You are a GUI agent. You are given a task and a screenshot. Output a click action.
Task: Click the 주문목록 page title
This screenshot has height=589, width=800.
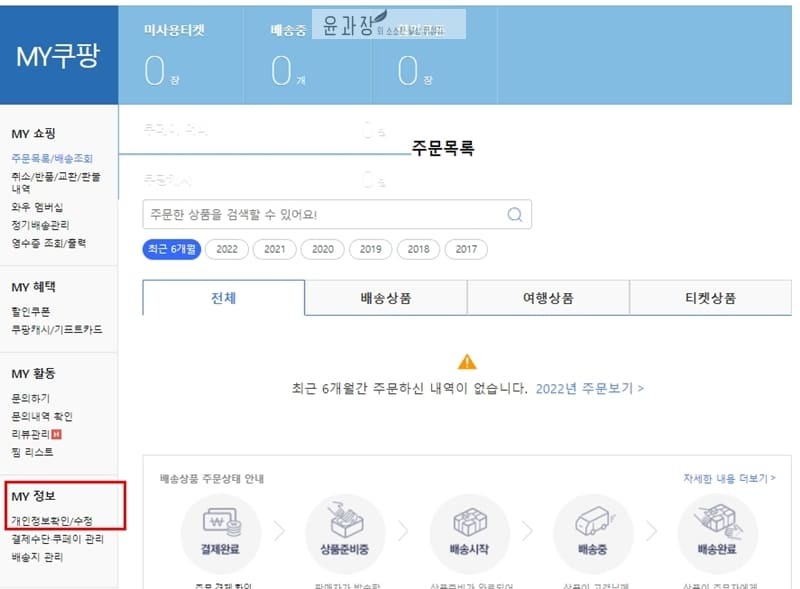point(443,148)
